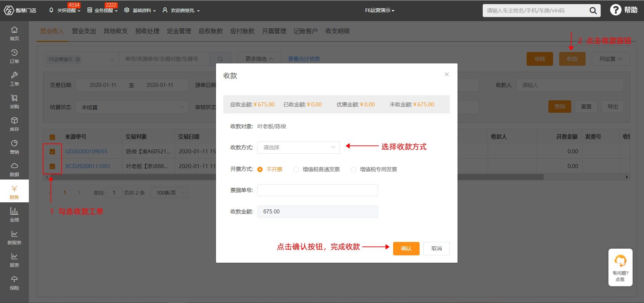This screenshot has width=644, height=303.
Task: Open source order link XCD20200111001
Action: pos(88,166)
